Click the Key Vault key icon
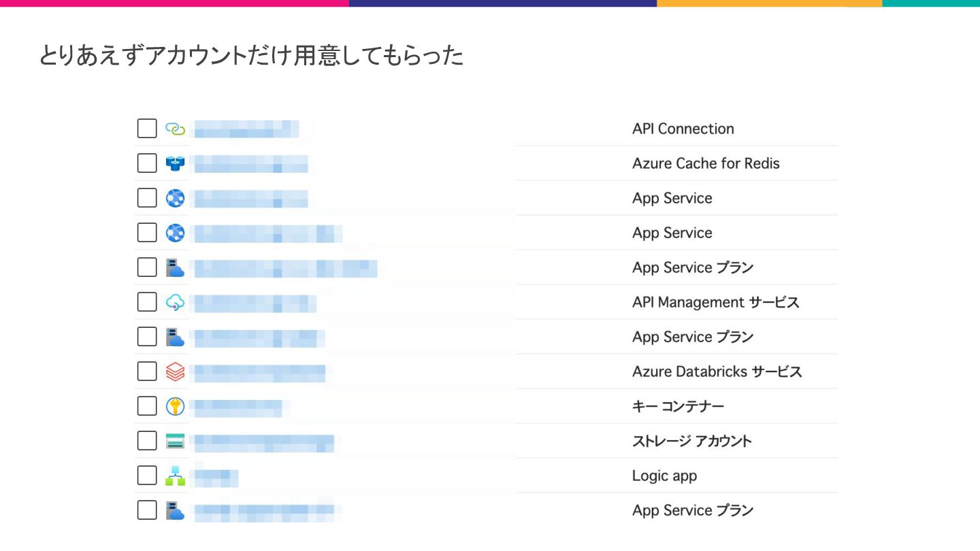This screenshot has height=551, width=980. click(x=175, y=407)
